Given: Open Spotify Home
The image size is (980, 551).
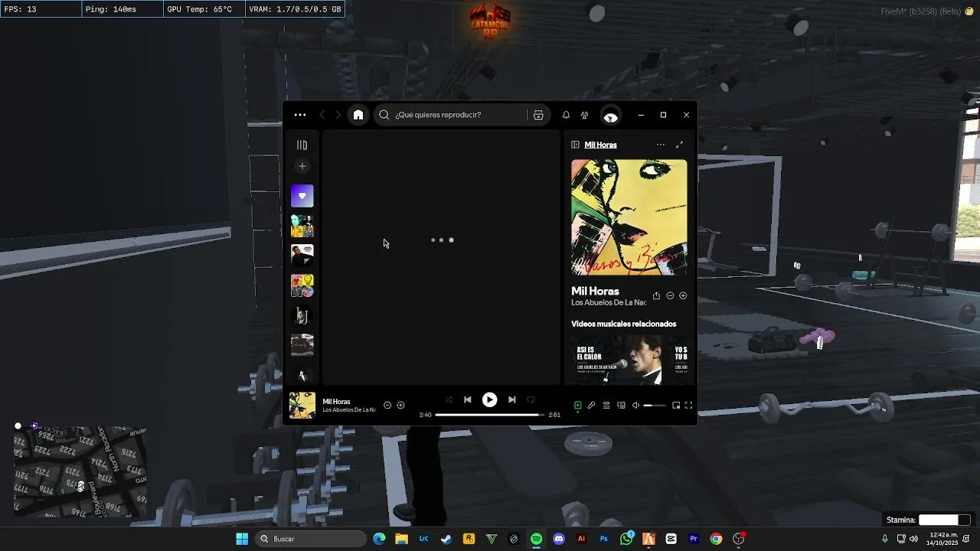Looking at the screenshot, I should pyautogui.click(x=358, y=115).
